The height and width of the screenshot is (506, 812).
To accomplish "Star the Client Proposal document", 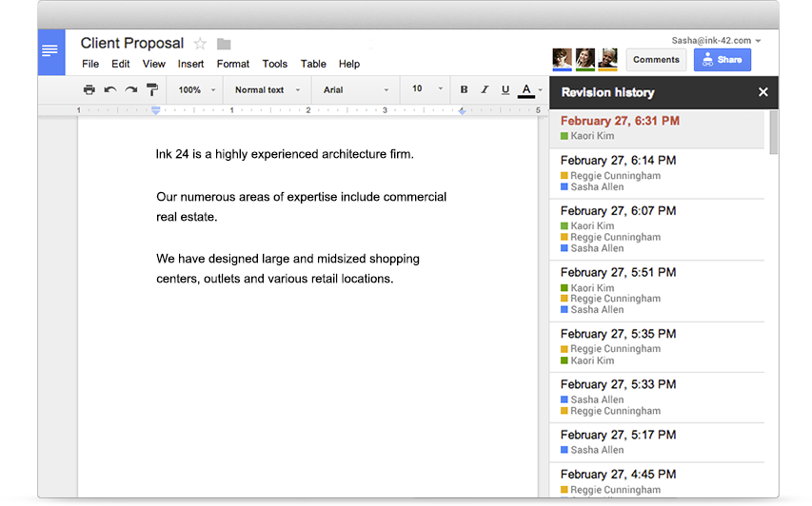I will click(x=200, y=44).
